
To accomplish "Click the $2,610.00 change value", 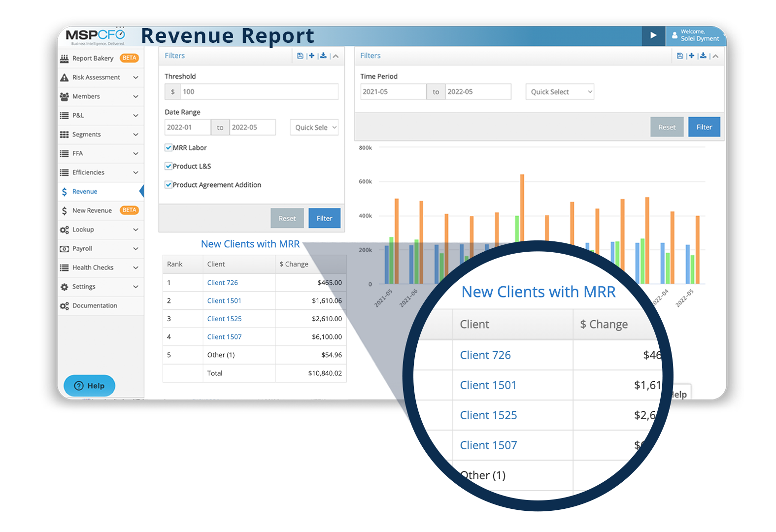I will point(327,319).
